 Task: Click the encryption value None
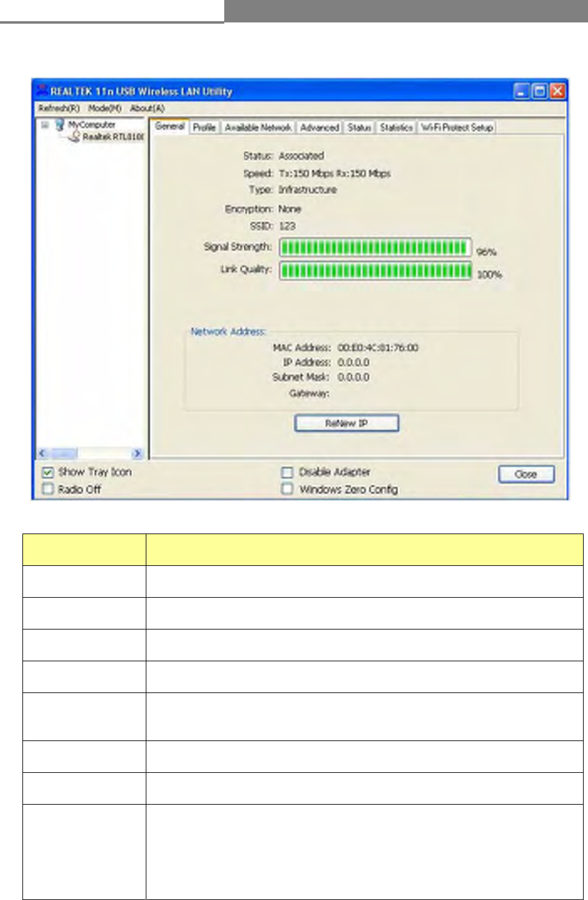(x=290, y=209)
